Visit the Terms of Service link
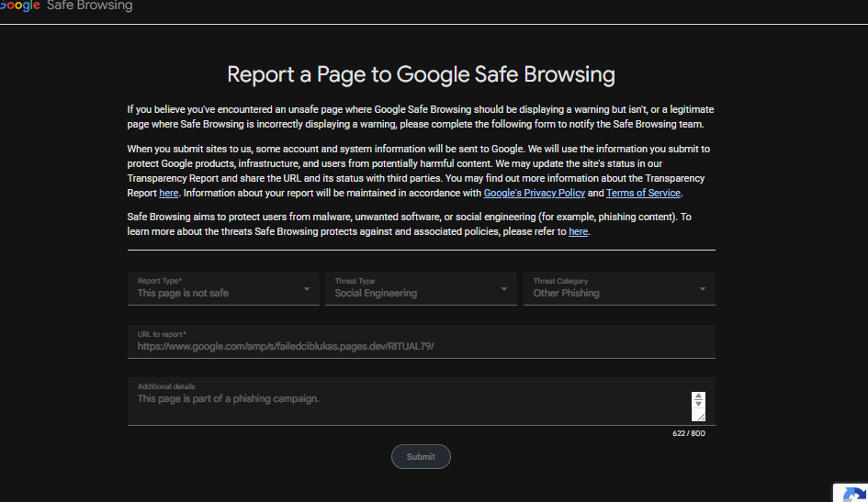868x502 pixels. click(x=643, y=194)
